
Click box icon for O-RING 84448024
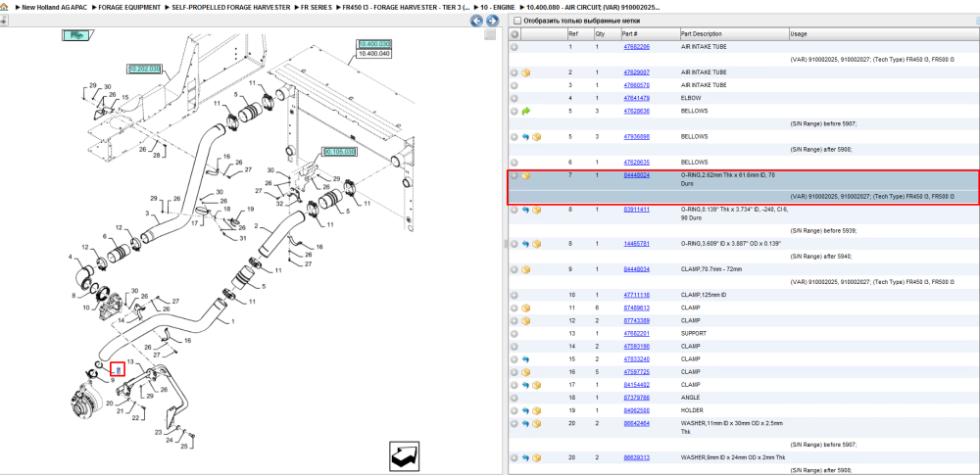pos(525,175)
